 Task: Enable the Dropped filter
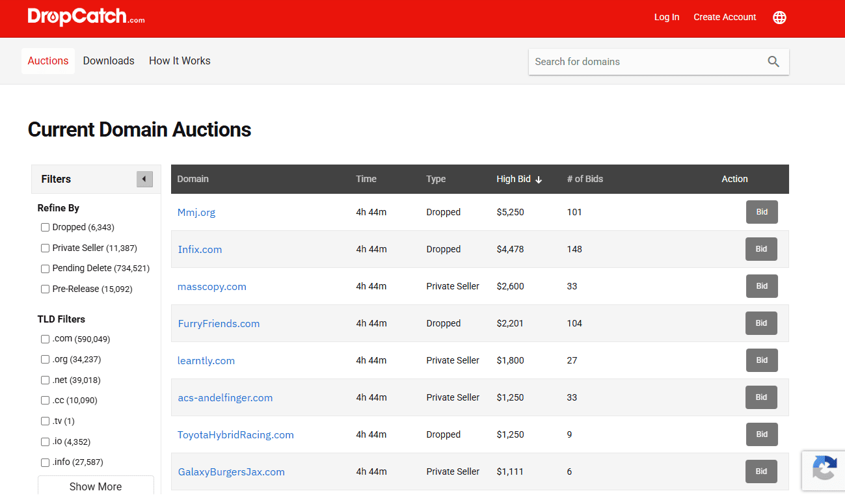coord(45,227)
